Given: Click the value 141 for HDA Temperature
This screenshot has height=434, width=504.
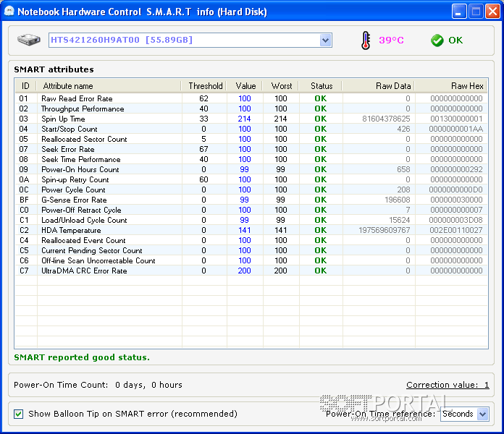Looking at the screenshot, I should [244, 230].
